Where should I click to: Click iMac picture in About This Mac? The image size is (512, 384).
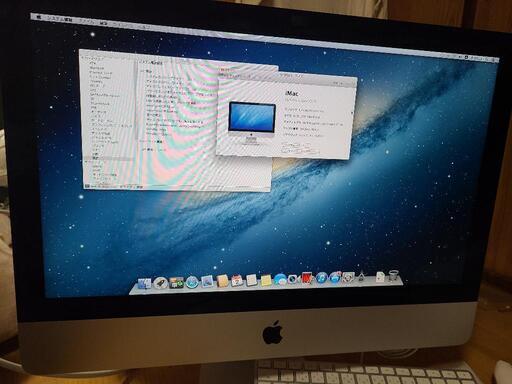pos(251,122)
